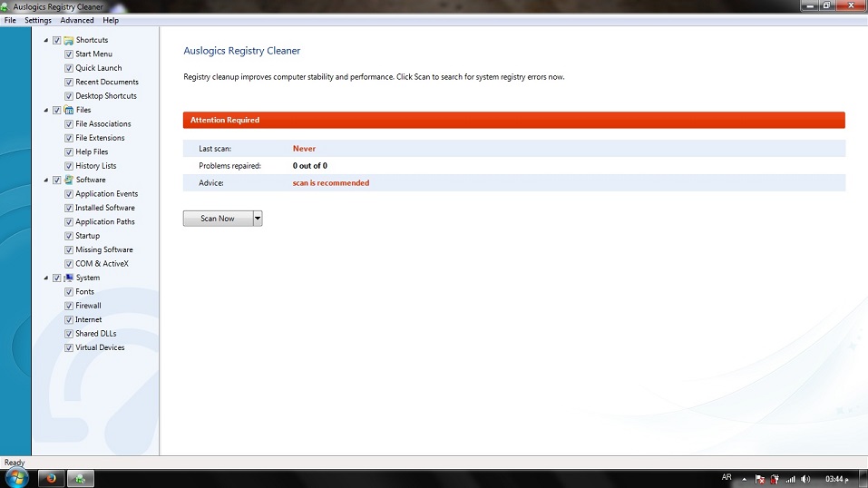868x488 pixels.
Task: Toggle the COM & ActiveX checkbox
Action: (69, 264)
